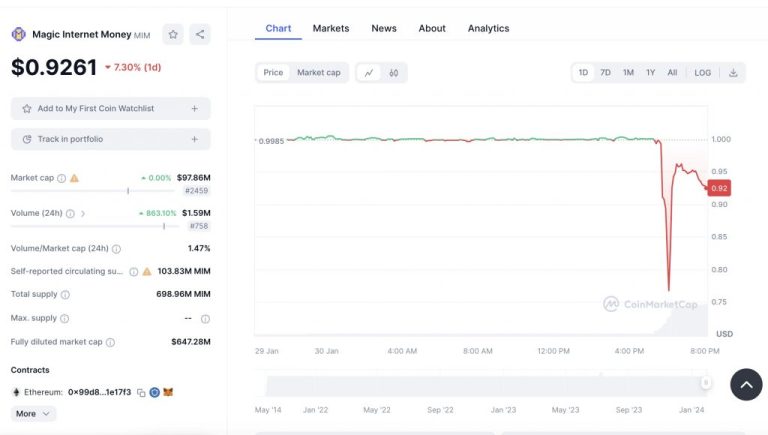The image size is (768, 435).
Task: Click the #758 volume rank badge
Action: pos(199,226)
